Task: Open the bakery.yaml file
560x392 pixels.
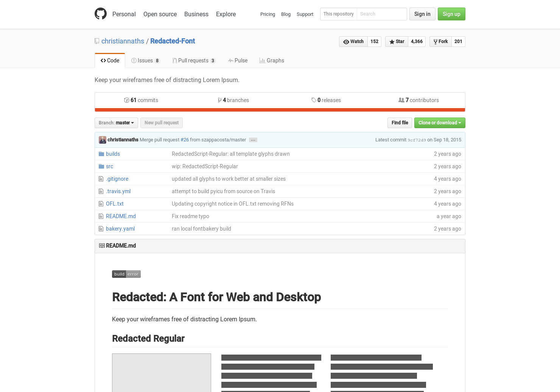Action: [x=120, y=229]
